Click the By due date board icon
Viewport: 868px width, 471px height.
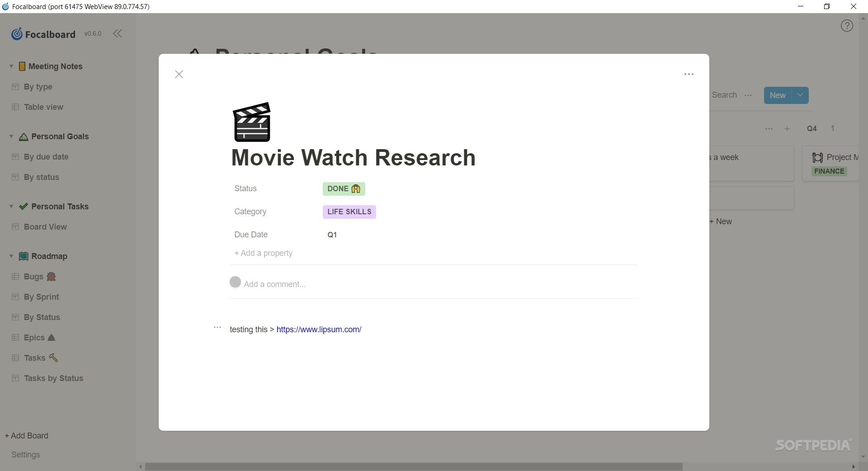pos(15,156)
